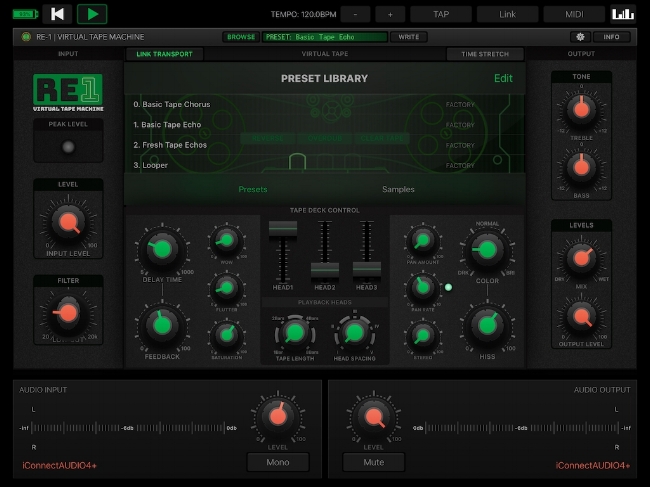
Task: Click the HEAD3 fader handle
Action: pyautogui.click(x=366, y=269)
